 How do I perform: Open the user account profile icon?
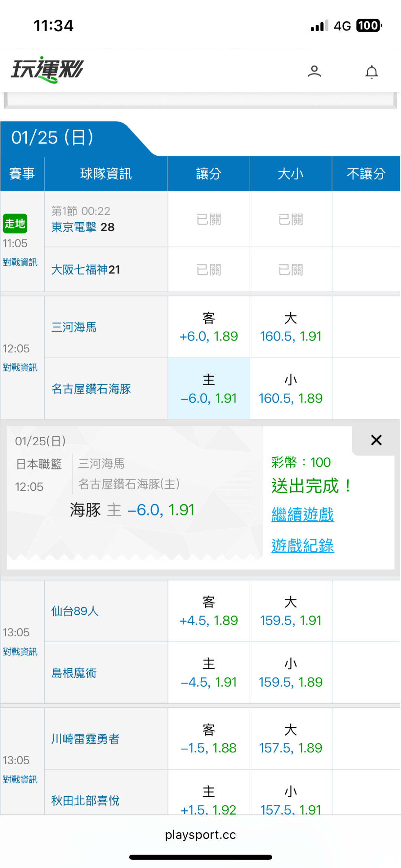pos(314,71)
